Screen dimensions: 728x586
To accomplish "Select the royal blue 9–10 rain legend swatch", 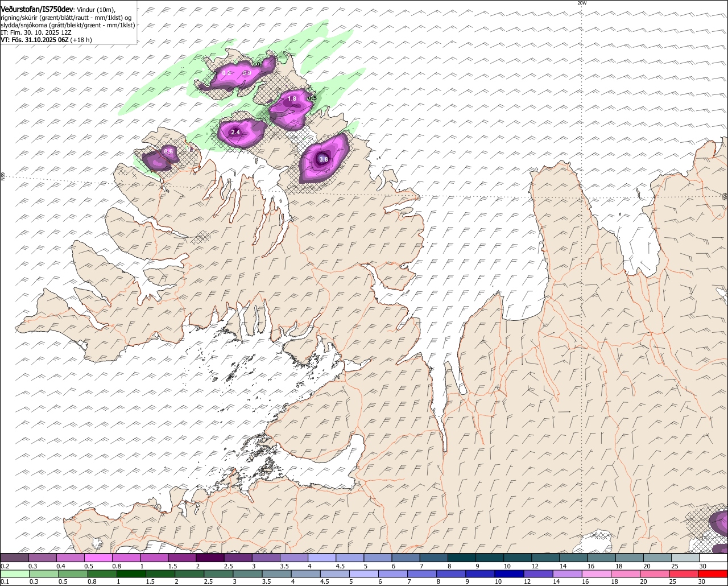I will pos(481,573).
